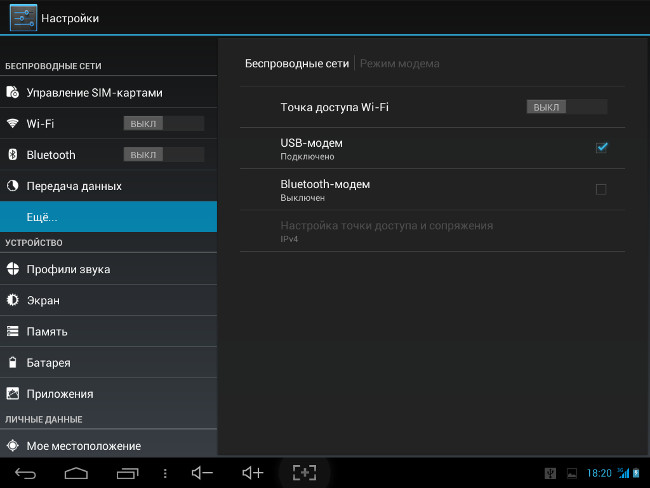
Task: Toggle the Wi-Fi switch on
Action: [x=164, y=123]
